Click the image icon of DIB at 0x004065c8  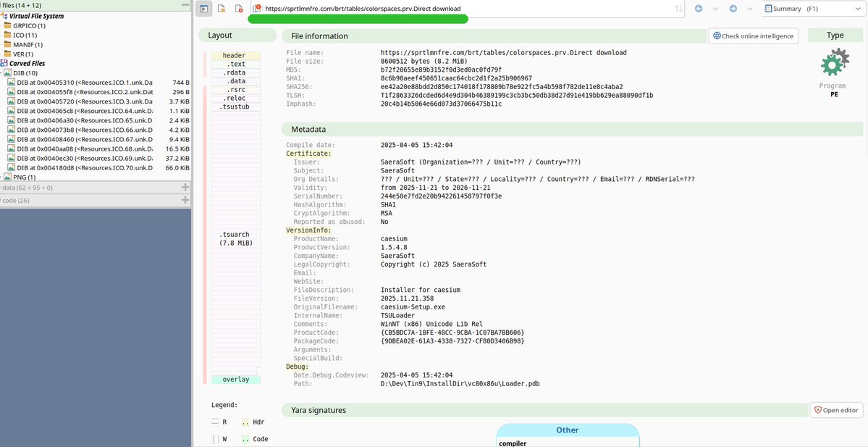coord(12,111)
